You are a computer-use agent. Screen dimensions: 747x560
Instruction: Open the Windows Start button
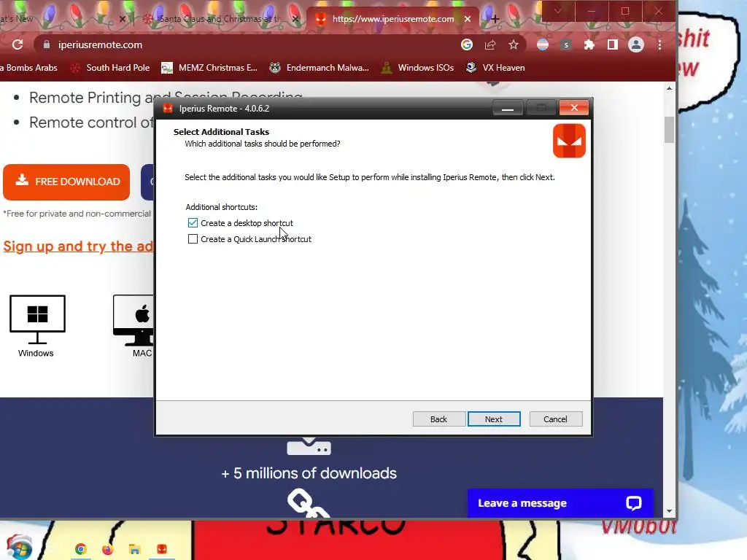point(19,548)
